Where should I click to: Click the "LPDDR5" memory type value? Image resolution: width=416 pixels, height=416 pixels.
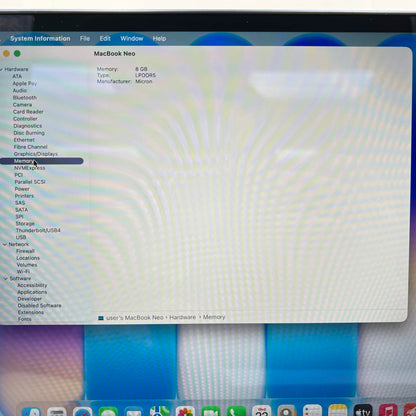tap(145, 75)
